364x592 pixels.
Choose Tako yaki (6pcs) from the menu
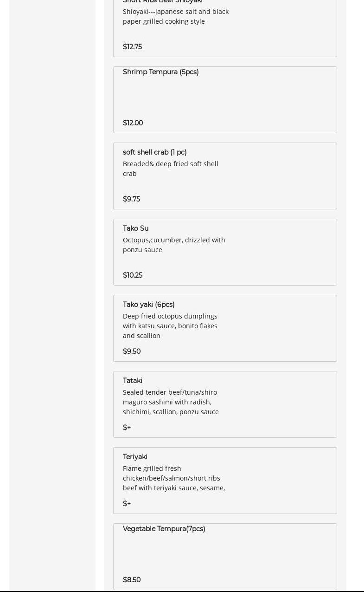click(148, 305)
